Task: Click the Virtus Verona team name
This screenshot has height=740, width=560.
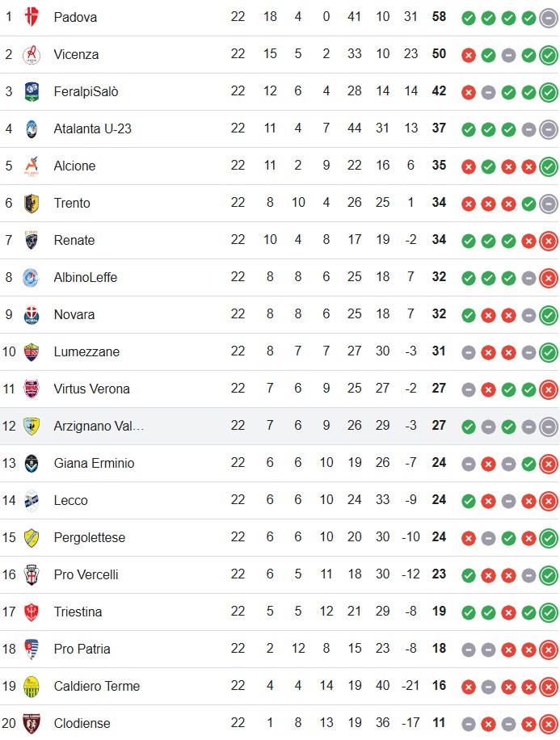Action: pos(91,389)
